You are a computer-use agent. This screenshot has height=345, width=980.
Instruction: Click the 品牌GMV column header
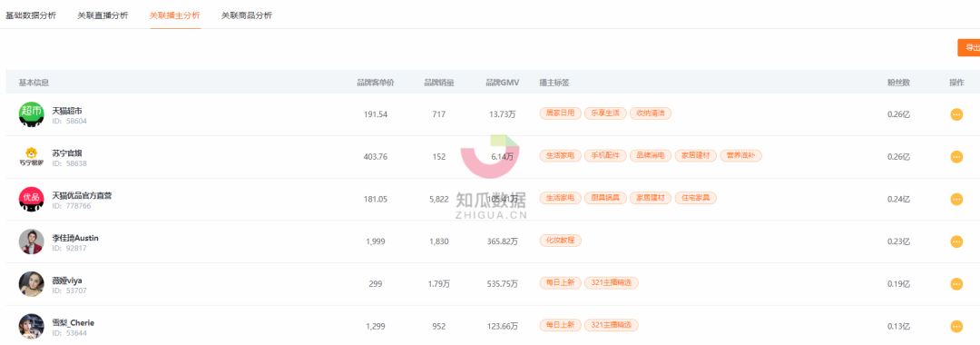503,83
